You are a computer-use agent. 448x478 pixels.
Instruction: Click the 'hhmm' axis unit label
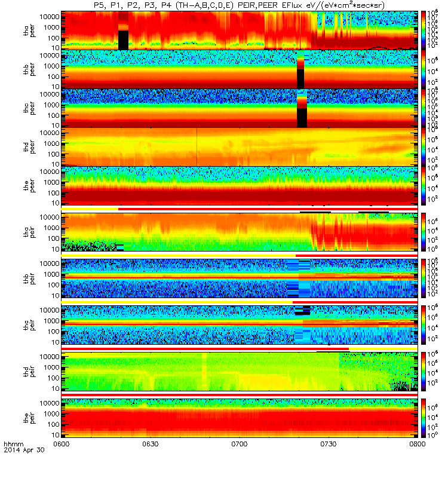[x=13, y=444]
